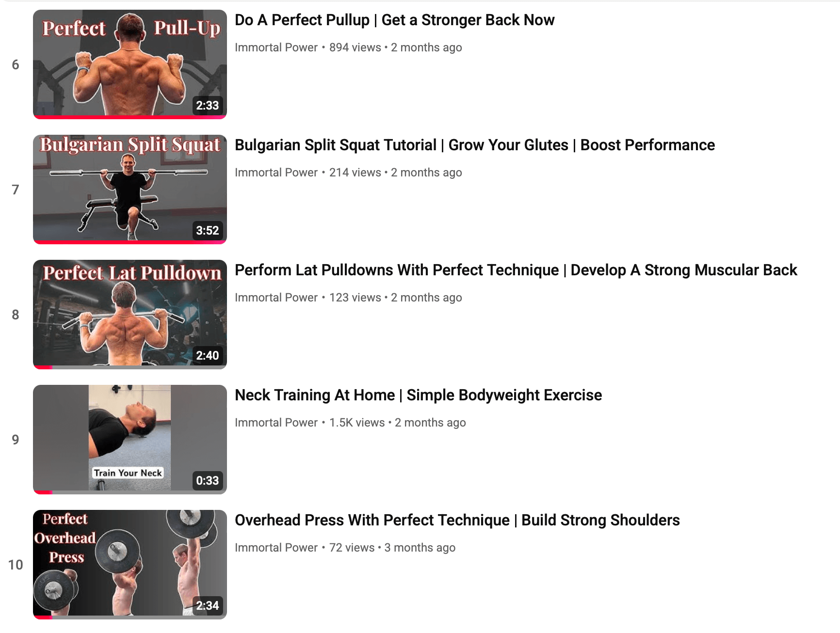
Task: Open the Bulgarian Split Squat thumbnail
Action: pos(130,189)
